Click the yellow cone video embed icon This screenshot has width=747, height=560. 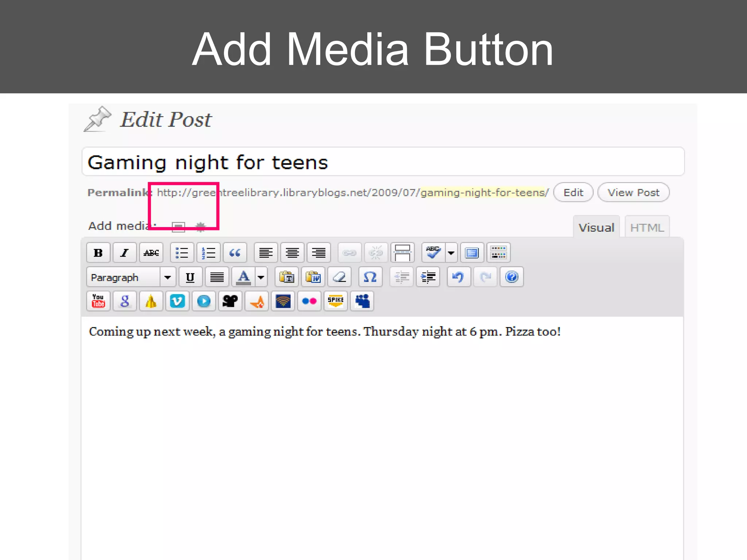(x=151, y=301)
